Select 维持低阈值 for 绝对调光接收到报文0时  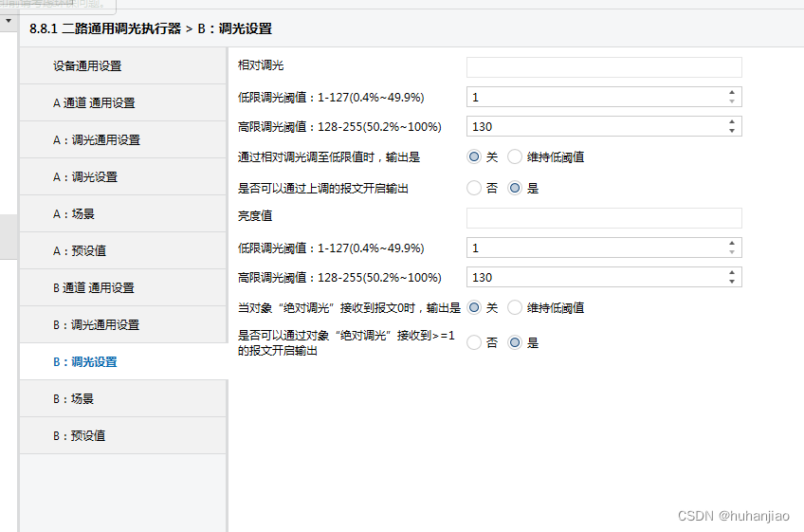pos(515,307)
